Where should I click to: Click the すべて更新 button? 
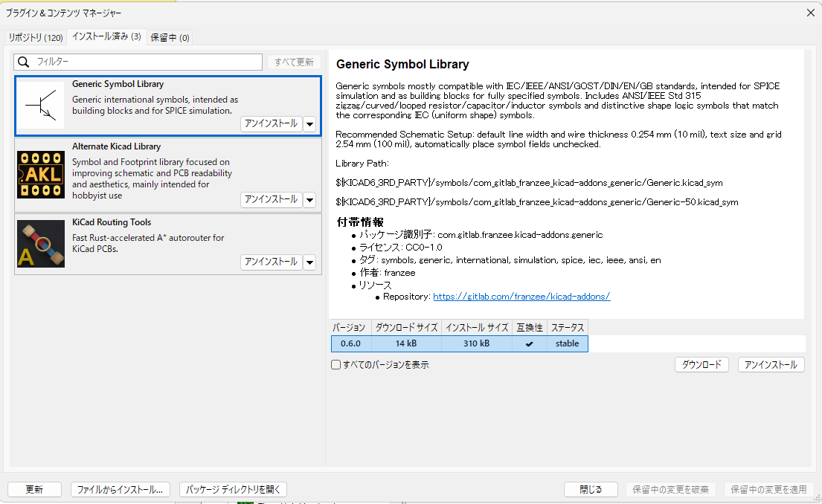pyautogui.click(x=294, y=62)
